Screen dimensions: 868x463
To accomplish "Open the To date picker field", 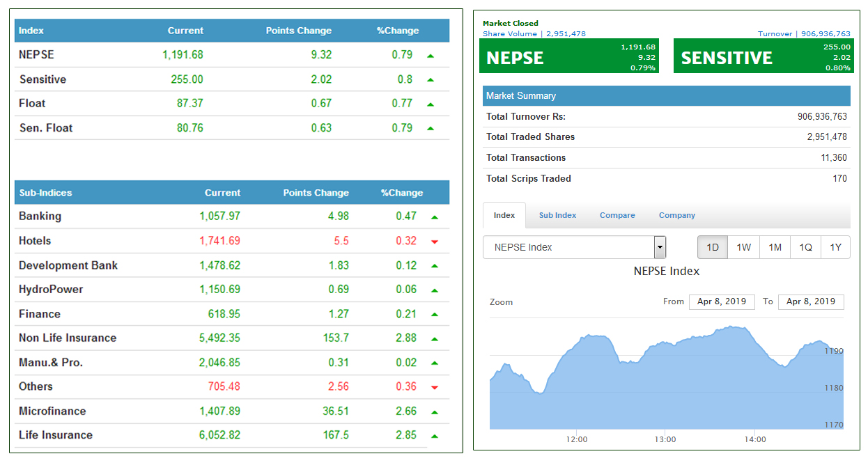I will coord(810,301).
